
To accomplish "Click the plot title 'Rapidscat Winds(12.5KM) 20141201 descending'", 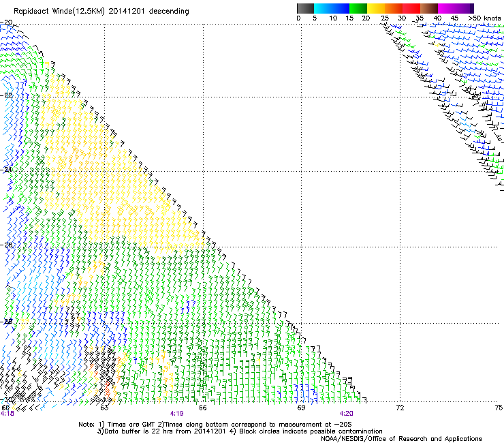I will pyautogui.click(x=101, y=12).
